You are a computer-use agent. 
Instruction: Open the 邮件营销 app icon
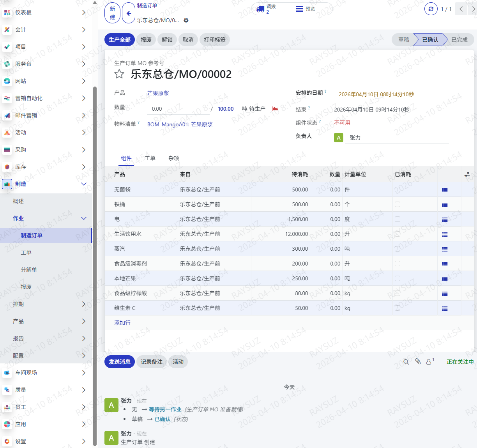pos(7,115)
